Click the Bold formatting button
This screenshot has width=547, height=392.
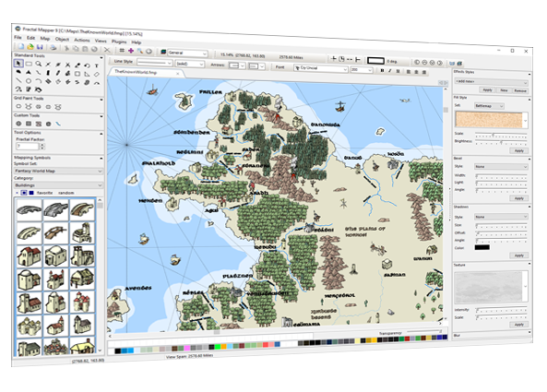pyautogui.click(x=382, y=70)
